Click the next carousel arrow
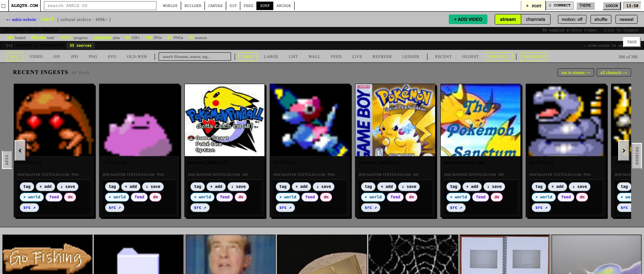644x274 pixels. (624, 150)
